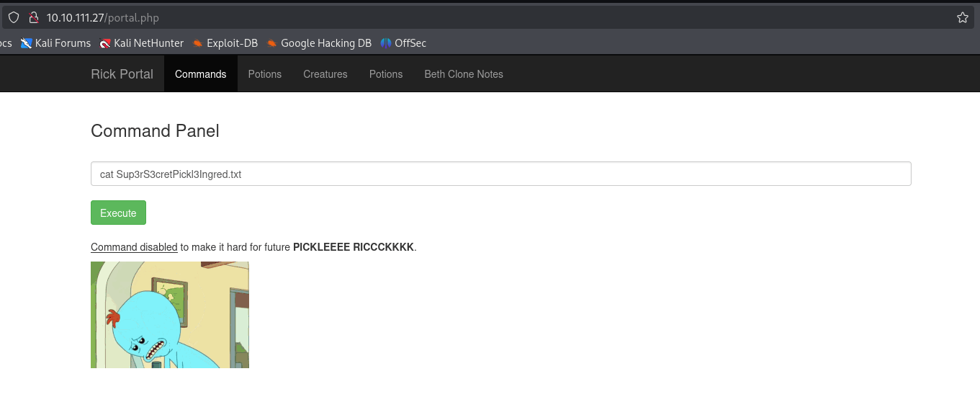
Task: Select the Commands nav tab
Action: click(x=201, y=74)
